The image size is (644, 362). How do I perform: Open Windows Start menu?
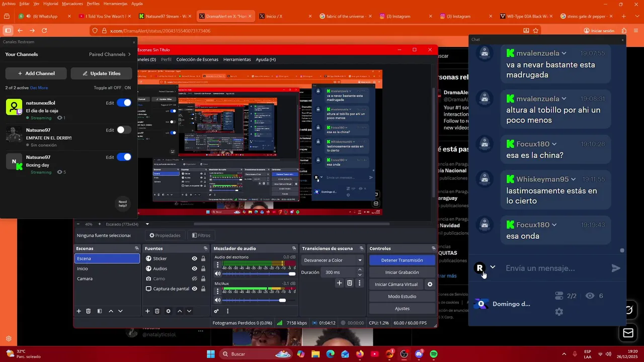click(211, 354)
